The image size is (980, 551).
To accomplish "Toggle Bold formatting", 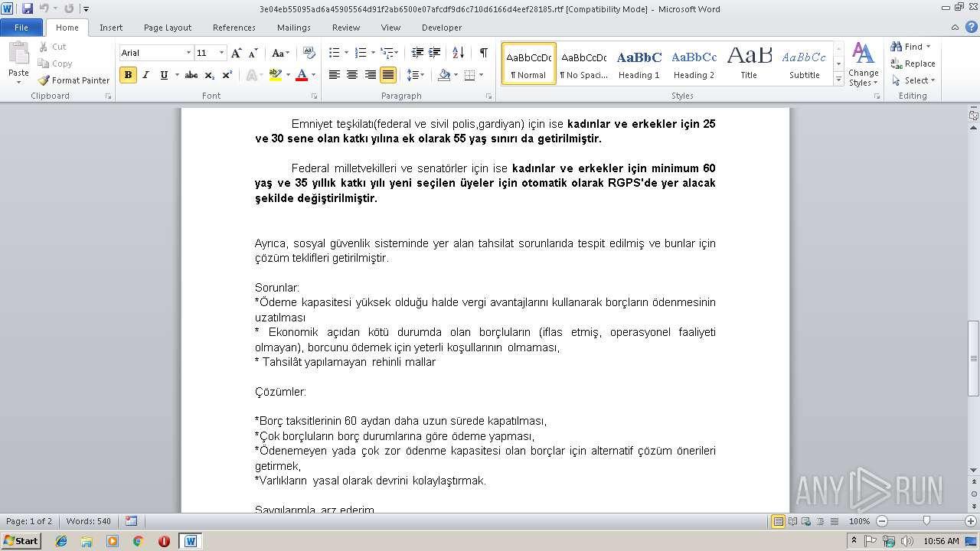I will click(x=128, y=75).
